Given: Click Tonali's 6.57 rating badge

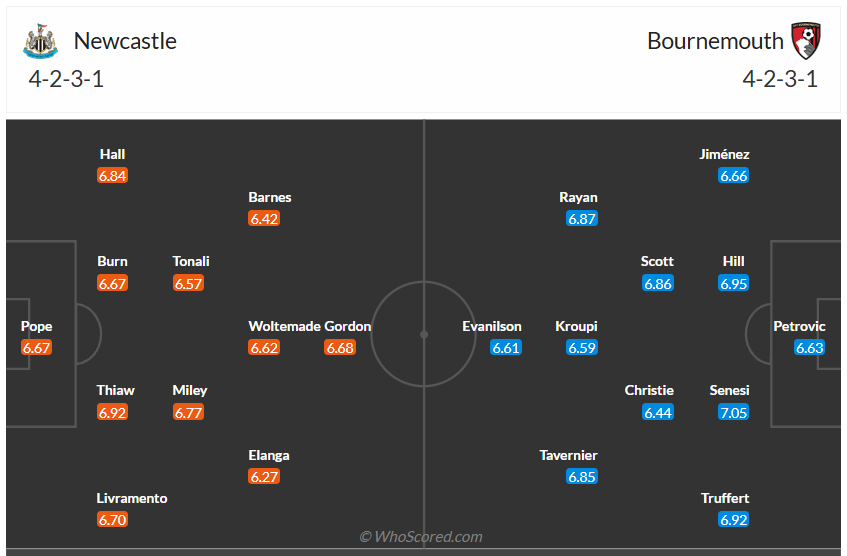Looking at the screenshot, I should pos(189,283).
